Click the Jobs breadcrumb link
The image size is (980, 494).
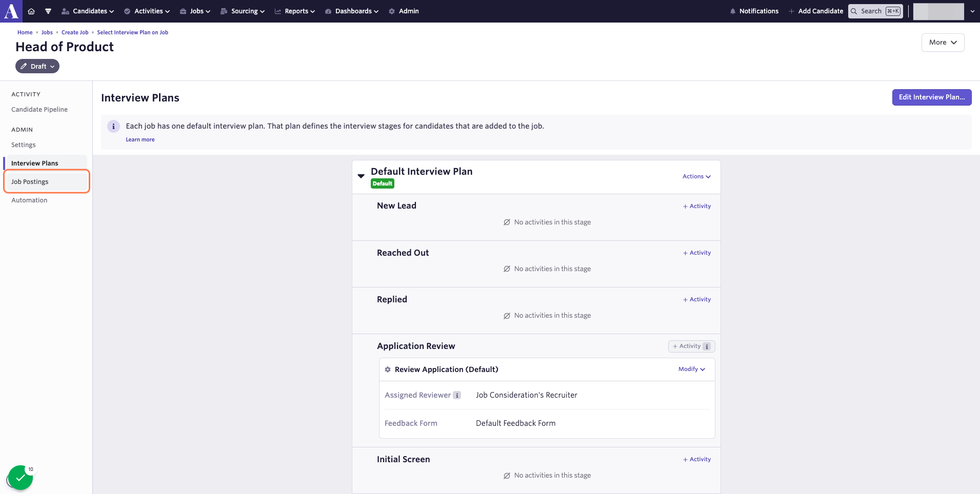(x=47, y=32)
